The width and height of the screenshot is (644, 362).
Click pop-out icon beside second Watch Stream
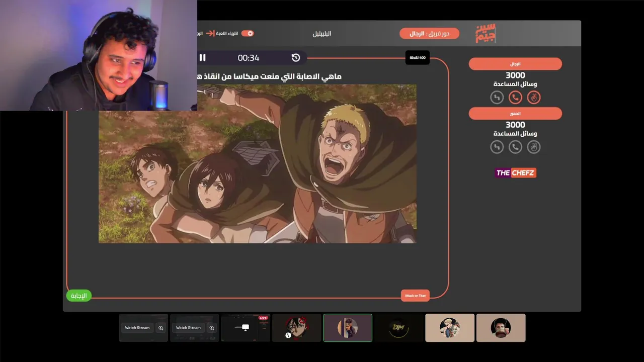click(x=212, y=328)
